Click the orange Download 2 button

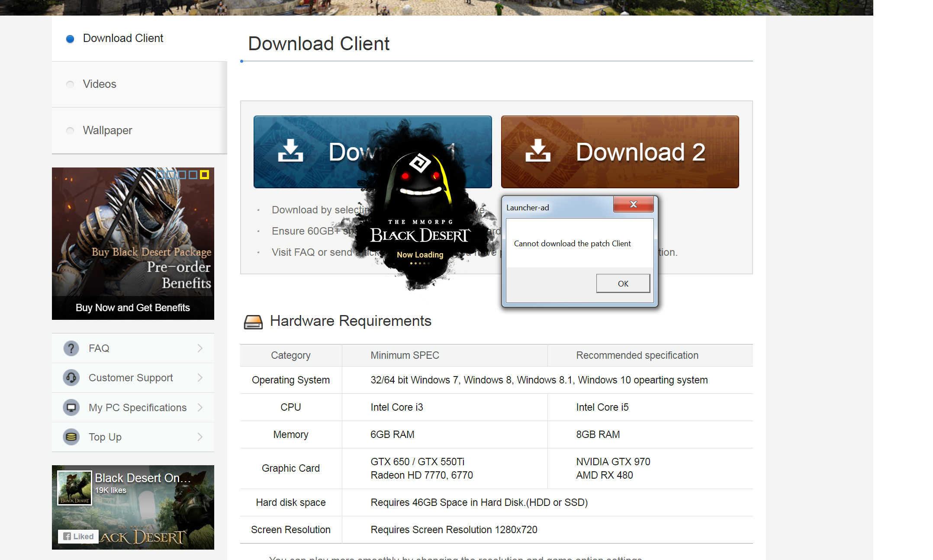(x=620, y=152)
